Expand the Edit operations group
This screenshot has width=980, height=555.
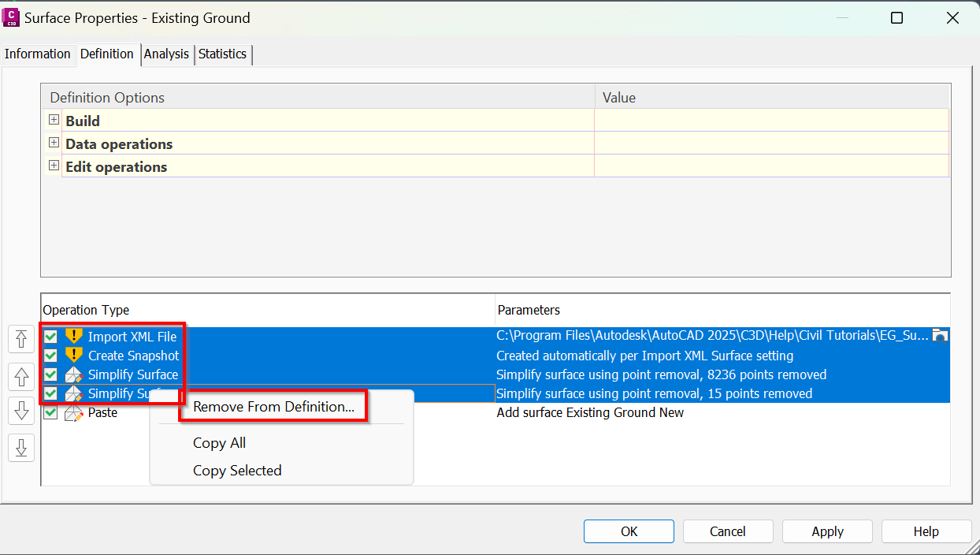click(x=54, y=166)
